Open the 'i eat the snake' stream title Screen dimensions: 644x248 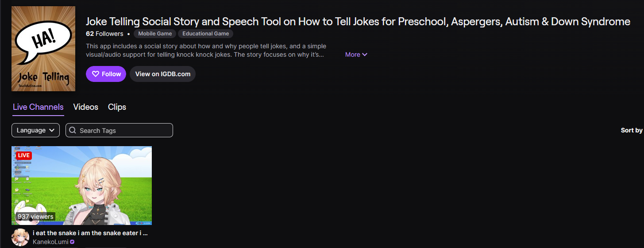click(x=90, y=233)
